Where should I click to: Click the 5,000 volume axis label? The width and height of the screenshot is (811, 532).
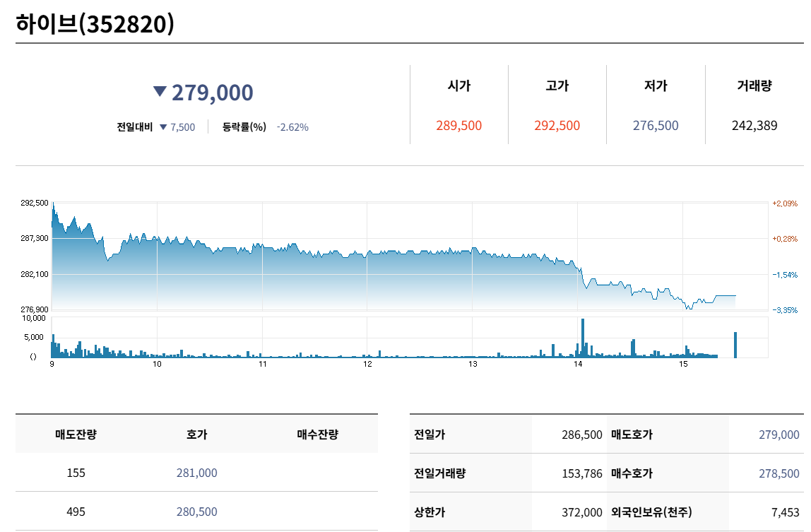34,337
